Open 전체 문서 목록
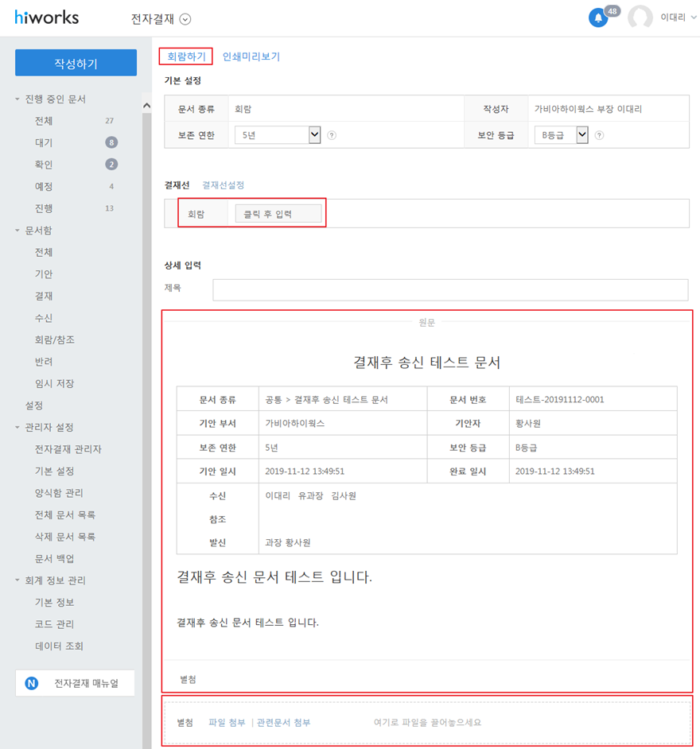The width and height of the screenshot is (700, 749). (x=65, y=515)
